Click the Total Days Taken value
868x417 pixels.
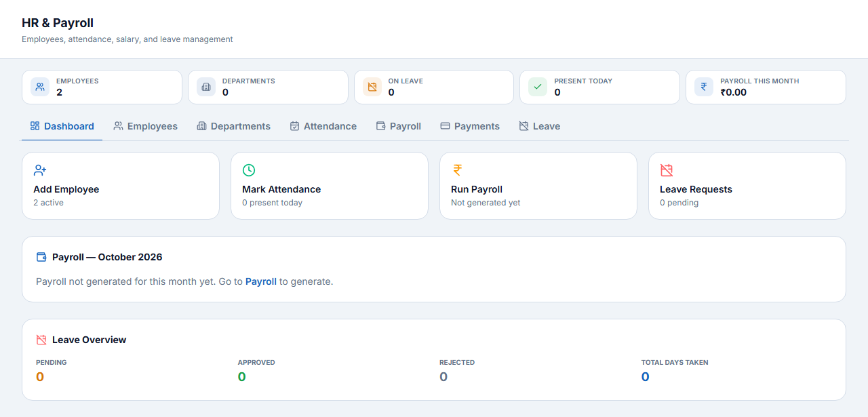[646, 377]
